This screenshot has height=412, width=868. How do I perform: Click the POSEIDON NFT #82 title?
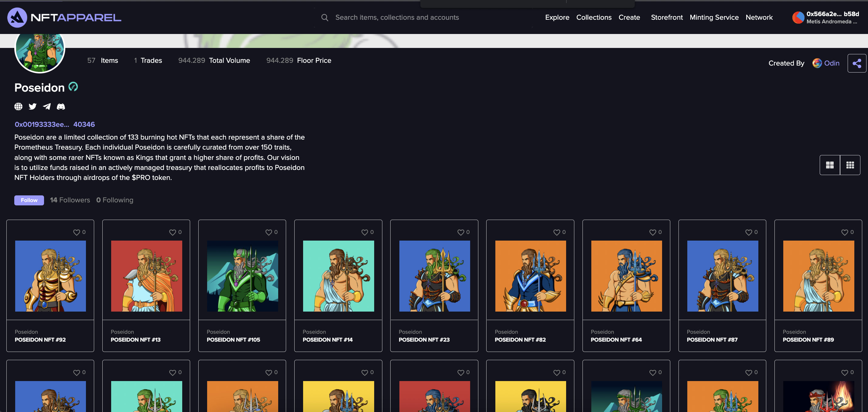[x=520, y=339]
